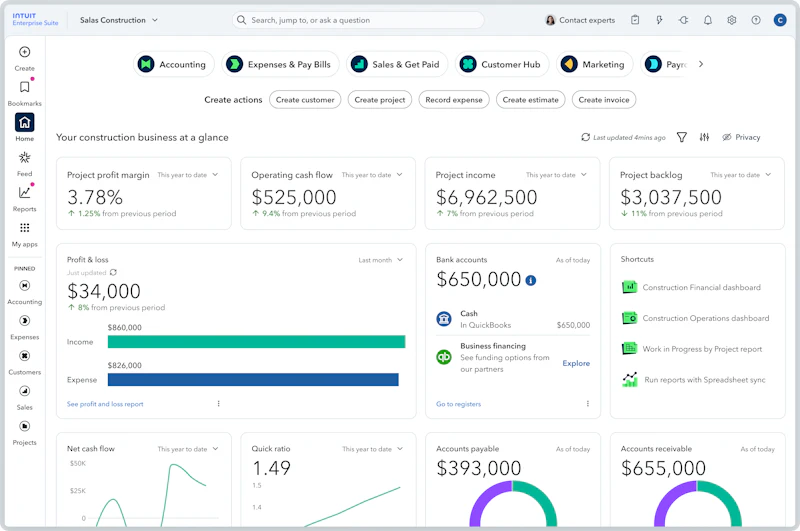Screen dimensions: 800x531
Task: Open the user profile avatar C
Action: (x=780, y=20)
